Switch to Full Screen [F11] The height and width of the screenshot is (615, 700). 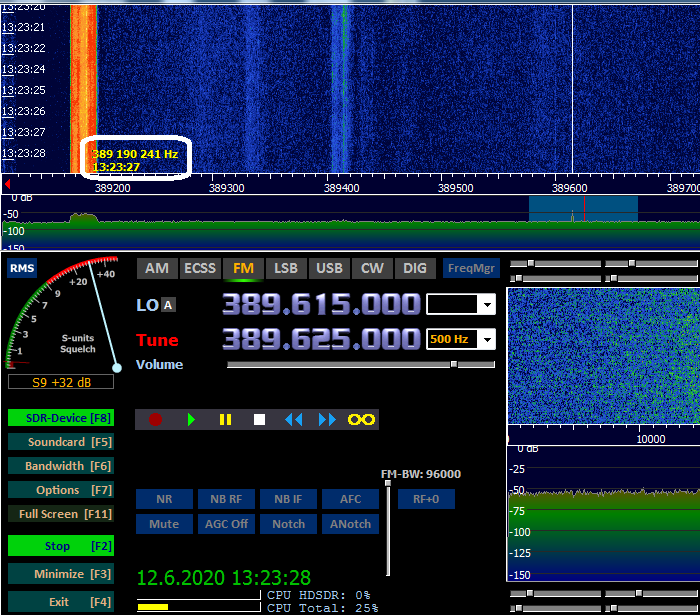pyautogui.click(x=61, y=514)
